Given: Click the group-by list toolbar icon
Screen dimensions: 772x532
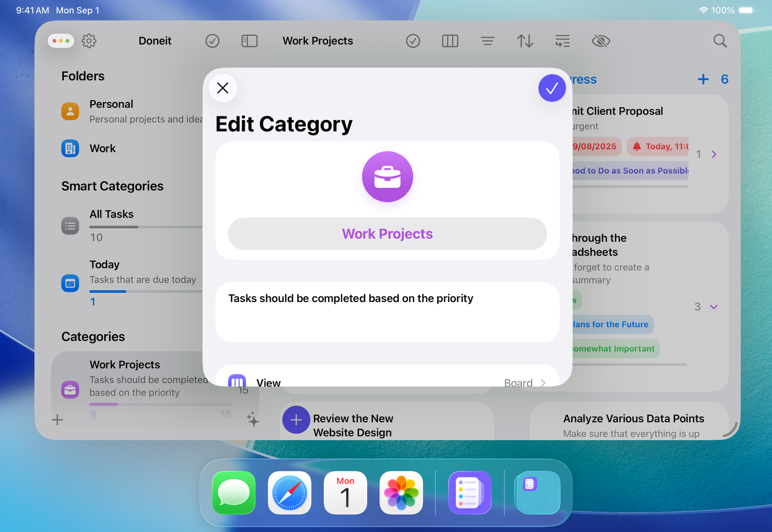Looking at the screenshot, I should [562, 41].
